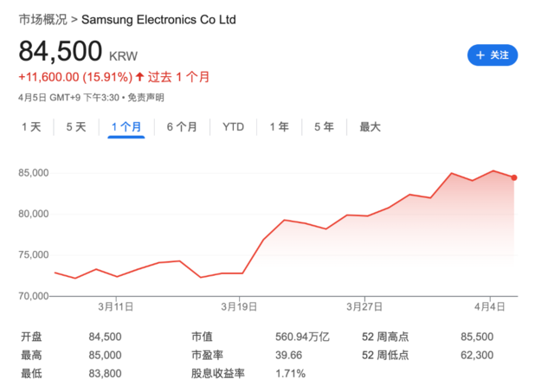Screen dimensions: 554x392
Task: Click the 85,000 y-axis label
Action: [34, 173]
